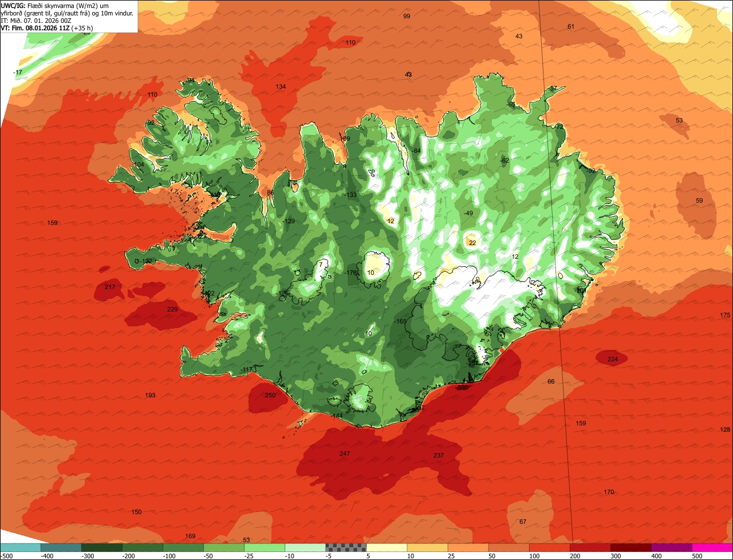Click the flux value 217 in the western sea
This screenshot has width=733, height=560.
110,287
